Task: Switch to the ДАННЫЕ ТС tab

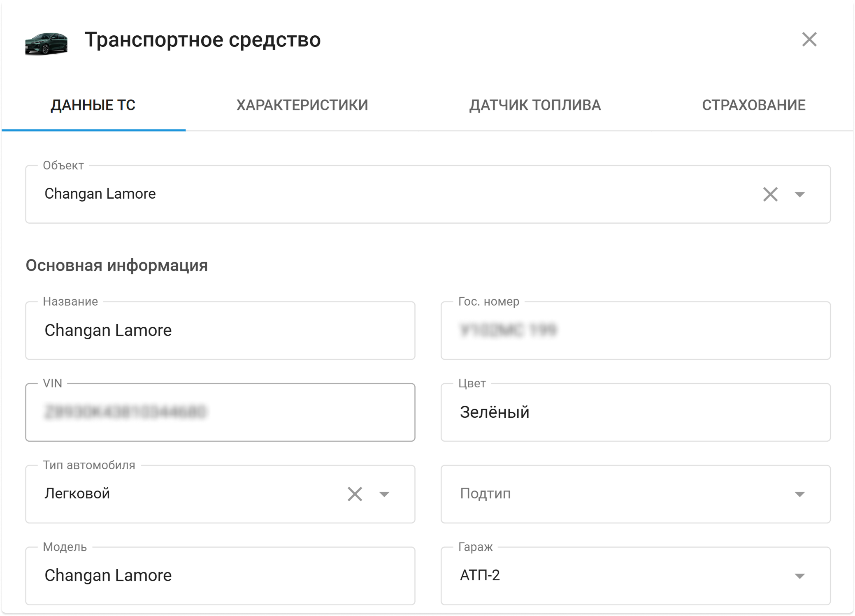Action: [93, 105]
